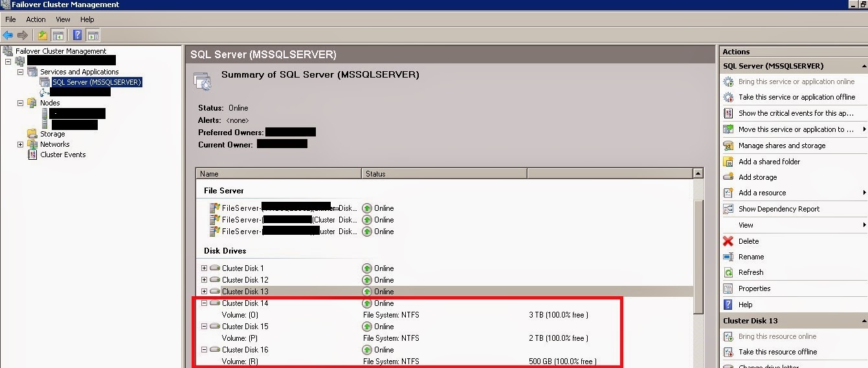Click the Networks icon in tree
The height and width of the screenshot is (368, 868).
click(x=32, y=144)
